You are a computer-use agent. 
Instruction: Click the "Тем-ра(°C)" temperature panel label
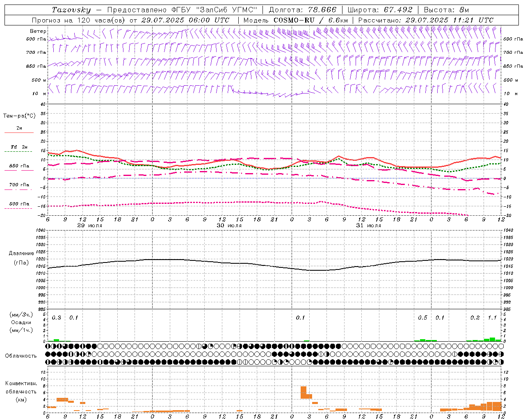[x=19, y=116]
